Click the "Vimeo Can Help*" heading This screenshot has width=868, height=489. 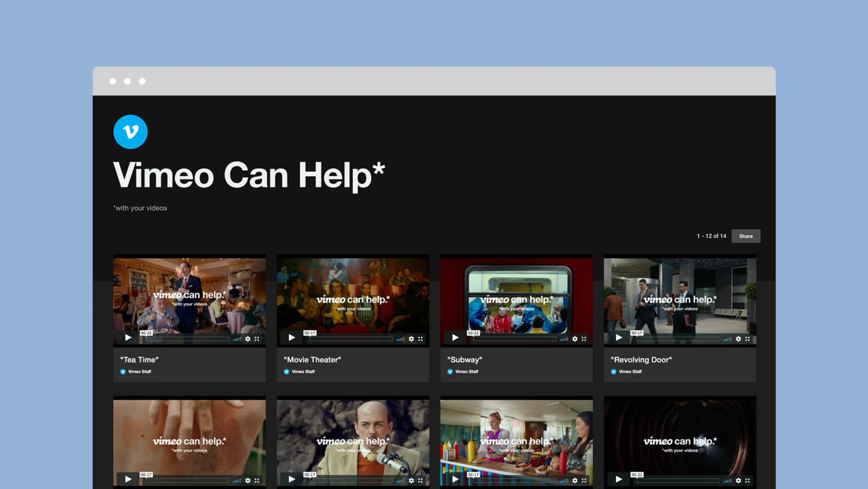[249, 175]
